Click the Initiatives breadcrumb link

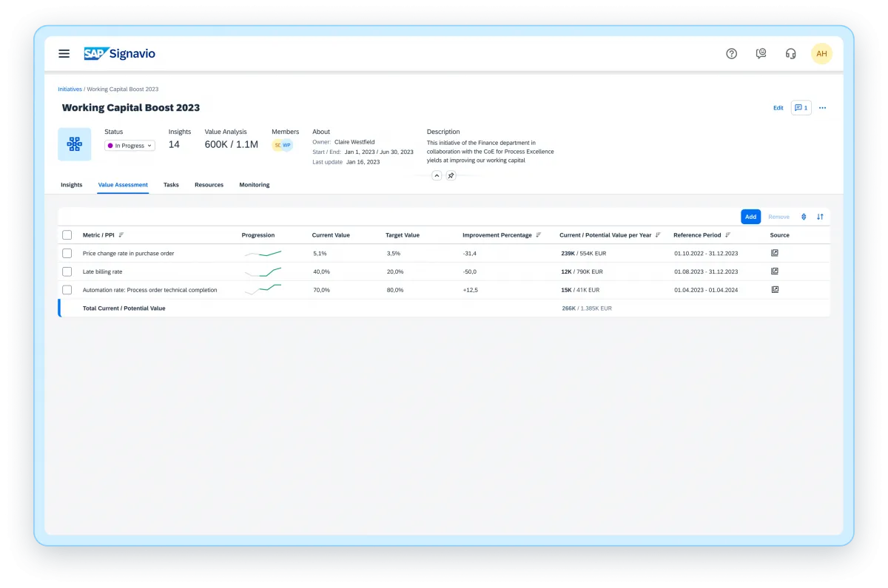(70, 89)
